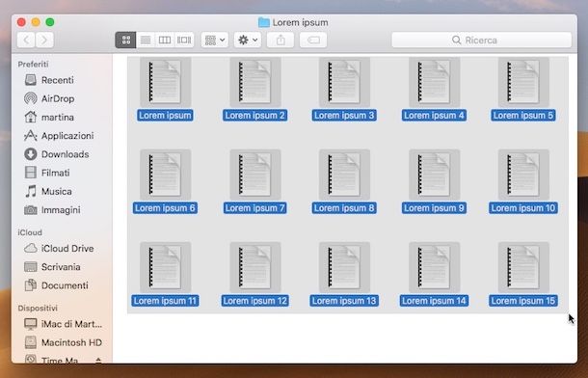Click the Lorem ipsum 12 file icon
This screenshot has width=588, height=378.
click(x=255, y=267)
